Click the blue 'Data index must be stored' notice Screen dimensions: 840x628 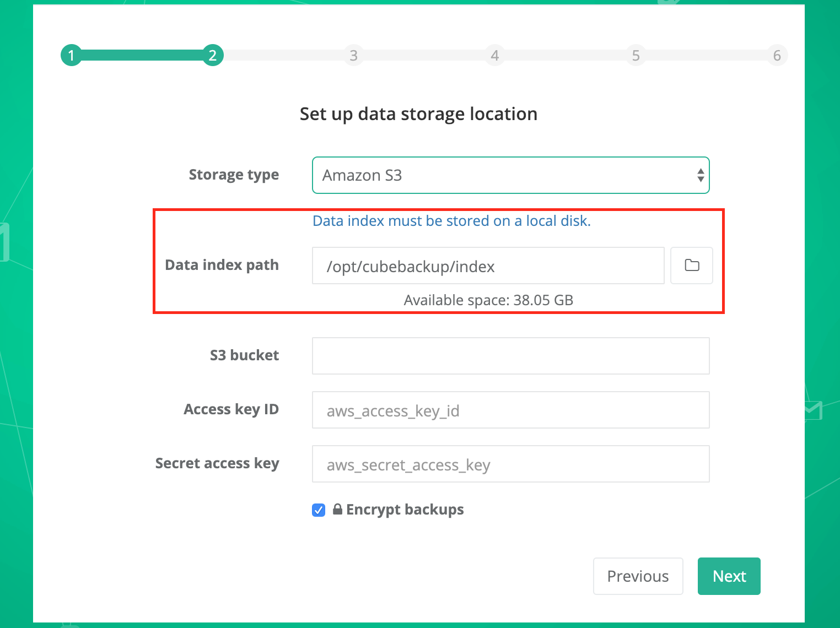pos(451,221)
